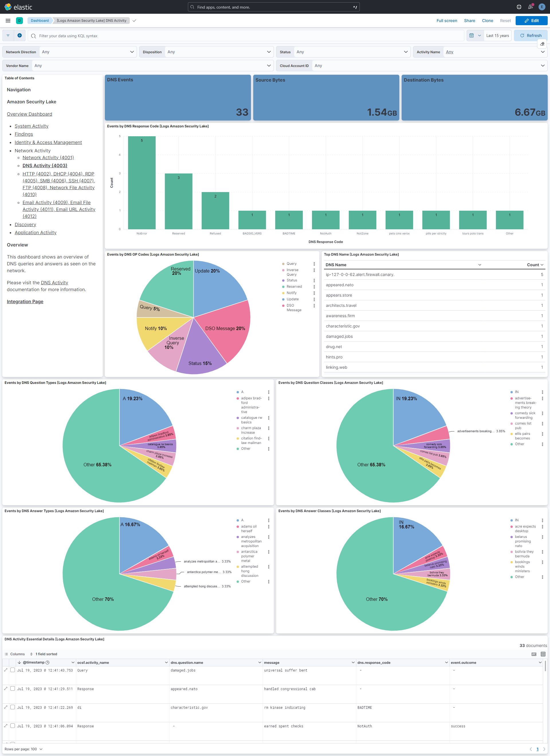Open user menu via the E avatar
Image resolution: width=550 pixels, height=756 pixels.
[542, 7]
